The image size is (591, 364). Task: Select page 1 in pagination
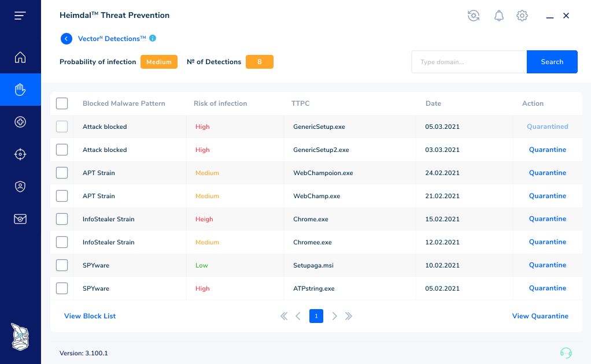click(316, 316)
